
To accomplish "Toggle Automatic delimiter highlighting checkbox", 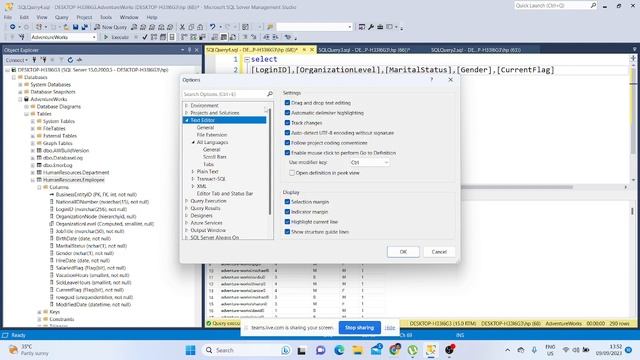I will click(x=287, y=113).
